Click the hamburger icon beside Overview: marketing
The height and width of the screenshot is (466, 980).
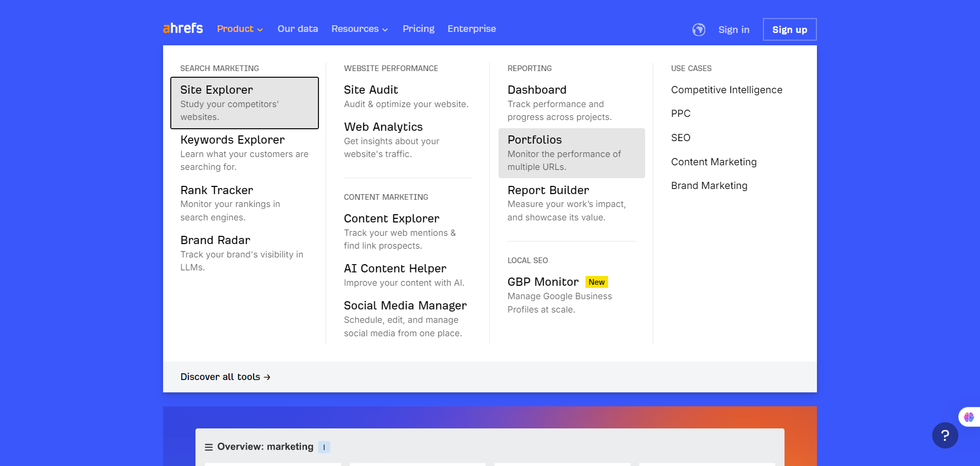209,447
